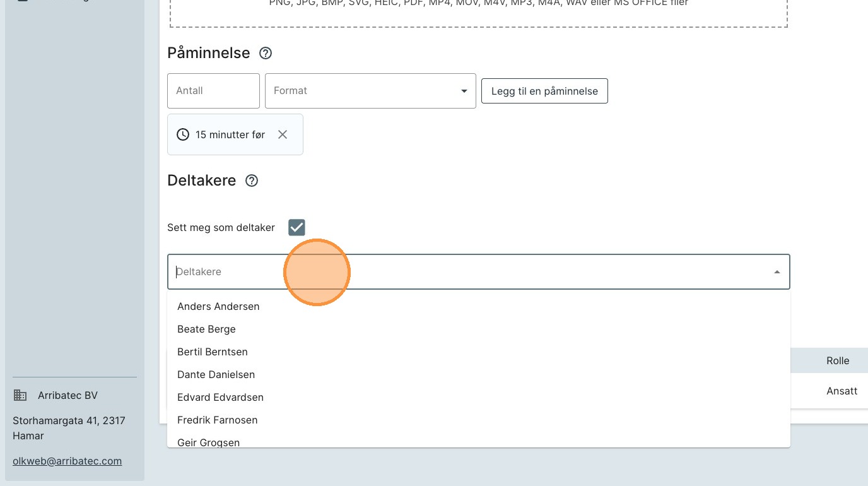Click the Rolle column header
868x486 pixels.
[837, 361]
